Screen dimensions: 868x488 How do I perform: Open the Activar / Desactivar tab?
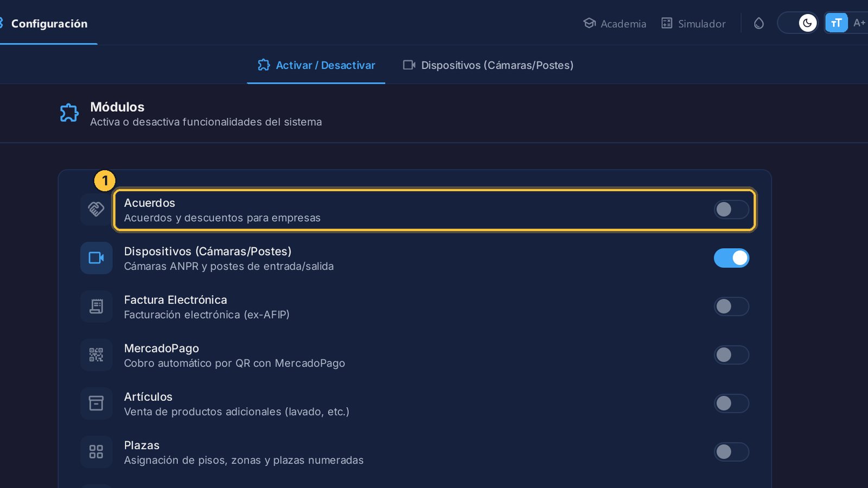point(316,65)
